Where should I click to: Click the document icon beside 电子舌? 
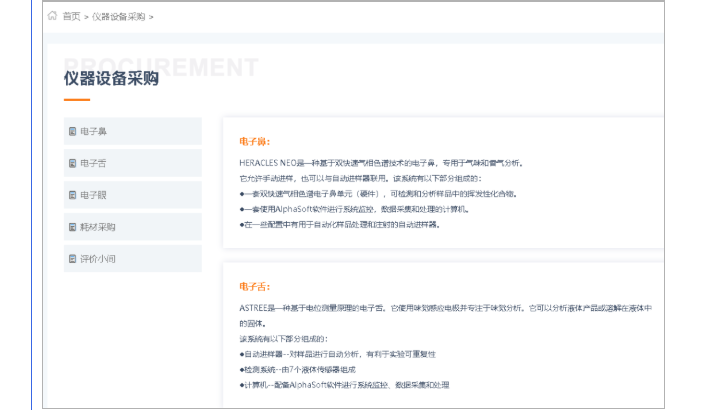click(72, 163)
